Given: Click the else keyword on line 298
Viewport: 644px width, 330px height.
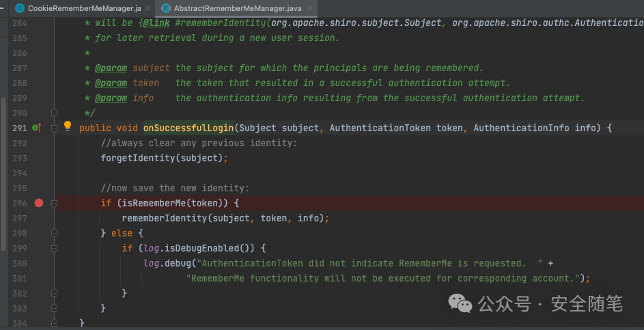Looking at the screenshot, I should click(x=122, y=233).
